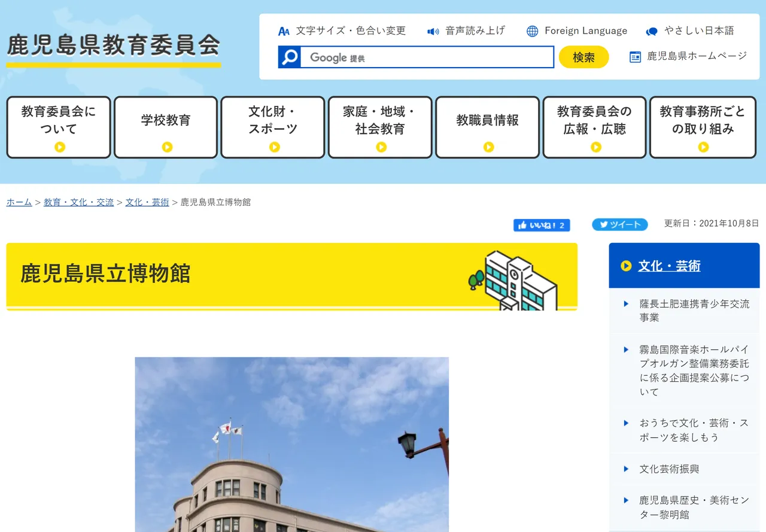Click the museum building photo
The width and height of the screenshot is (766, 532).
[x=291, y=444]
